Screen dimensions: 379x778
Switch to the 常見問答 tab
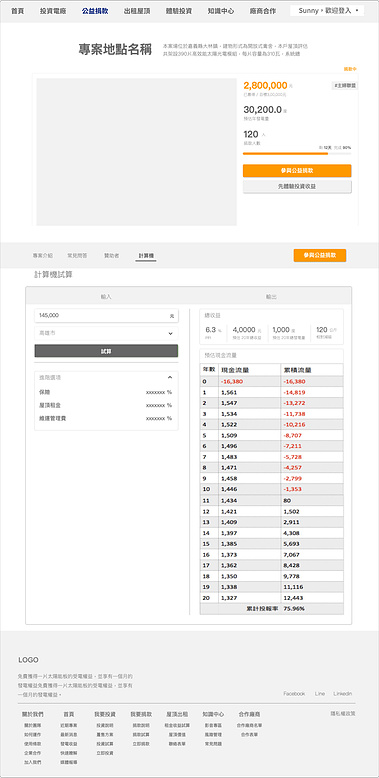[x=77, y=256]
